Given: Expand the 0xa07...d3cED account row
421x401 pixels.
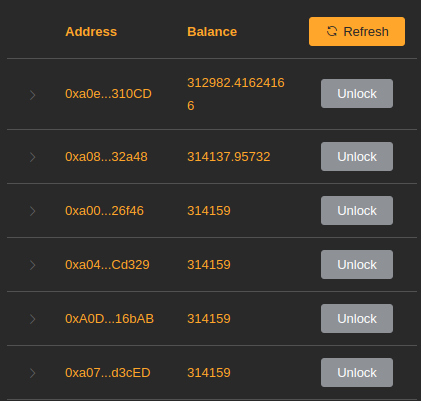Looking at the screenshot, I should pyautogui.click(x=33, y=373).
